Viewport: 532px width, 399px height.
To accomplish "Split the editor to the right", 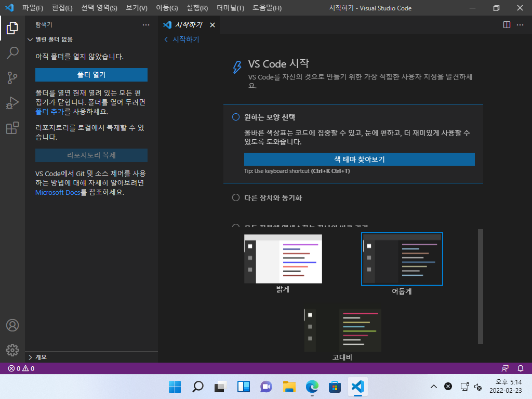I will coord(507,25).
